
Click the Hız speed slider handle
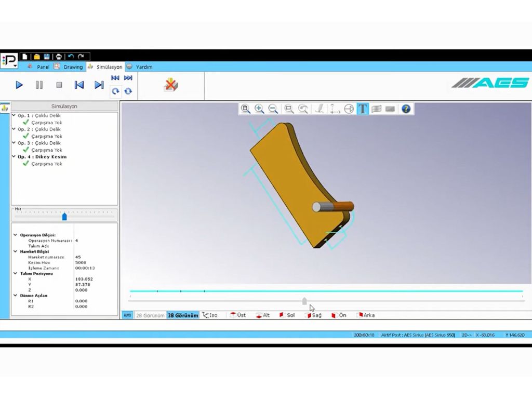[64, 216]
